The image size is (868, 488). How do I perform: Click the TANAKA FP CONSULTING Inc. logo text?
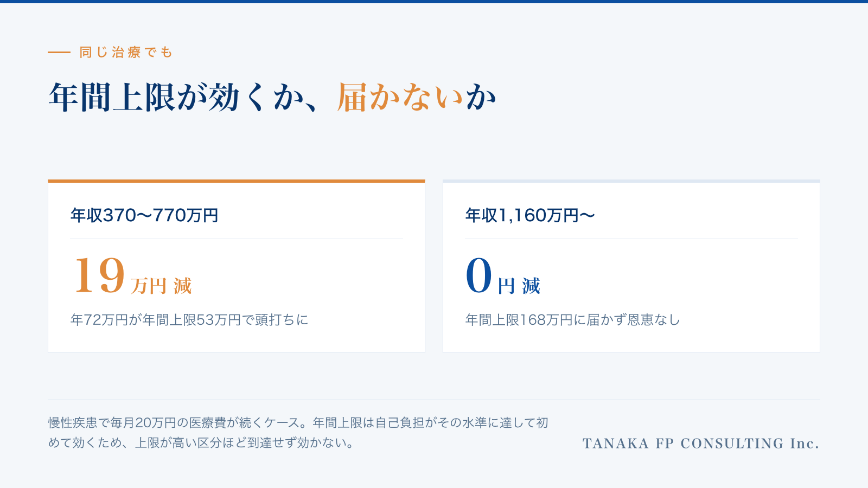point(701,444)
